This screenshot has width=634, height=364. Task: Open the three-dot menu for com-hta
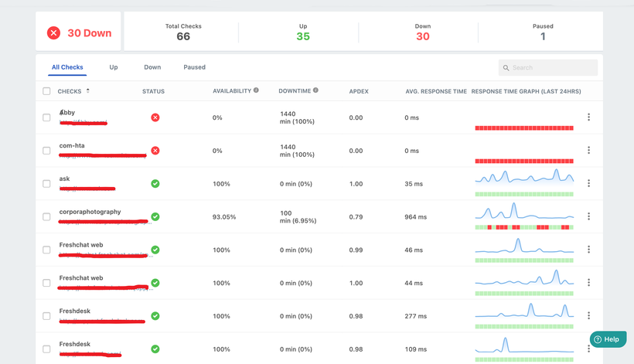coord(588,151)
